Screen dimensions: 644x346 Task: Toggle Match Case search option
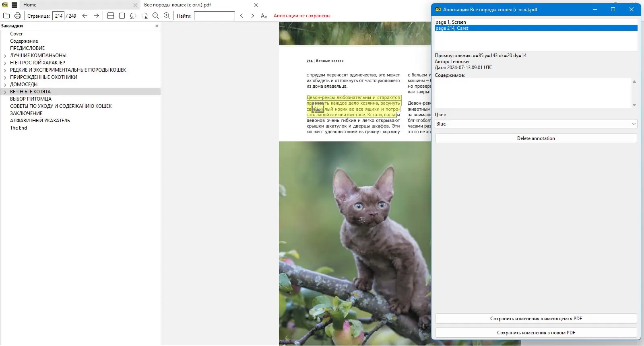(264, 16)
